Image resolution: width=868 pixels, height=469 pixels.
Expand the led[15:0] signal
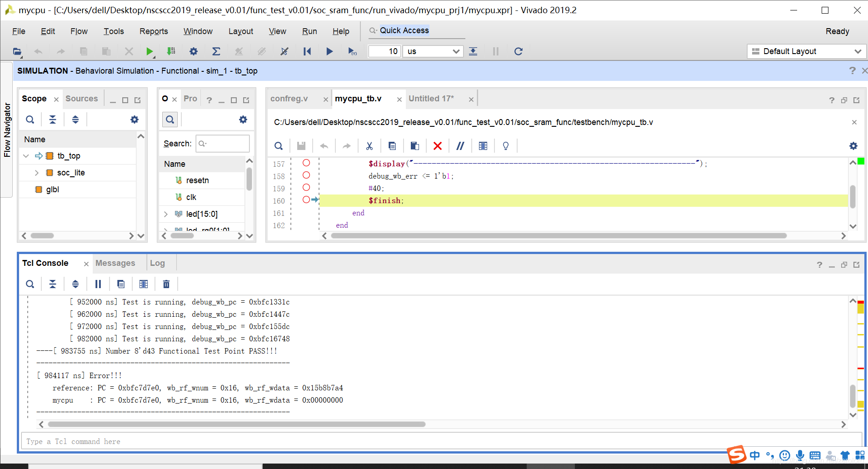[x=166, y=214]
